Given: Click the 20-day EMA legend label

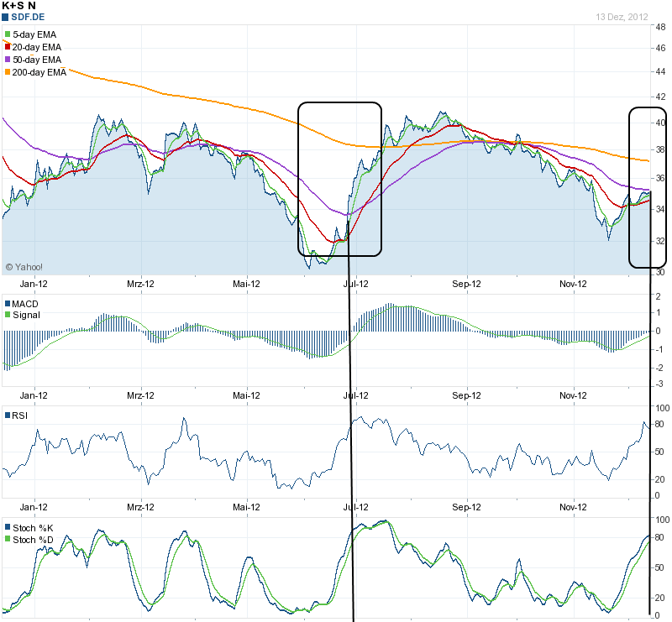Looking at the screenshot, I should [37, 47].
